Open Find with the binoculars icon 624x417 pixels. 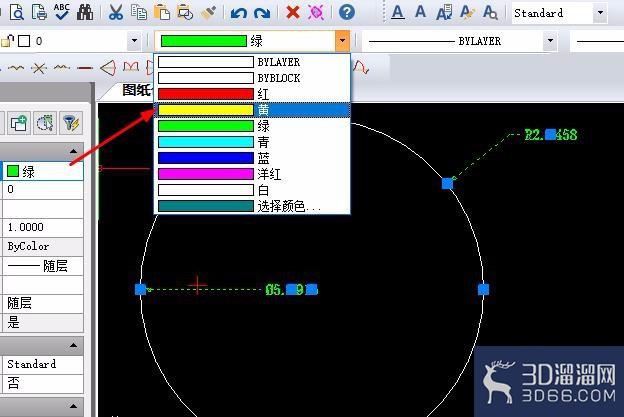[x=85, y=12]
